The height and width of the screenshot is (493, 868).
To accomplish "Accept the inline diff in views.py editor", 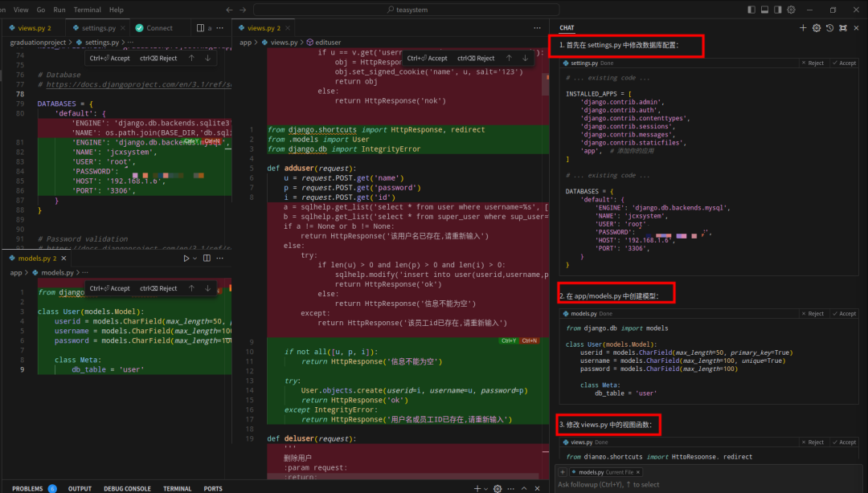I will tap(427, 58).
